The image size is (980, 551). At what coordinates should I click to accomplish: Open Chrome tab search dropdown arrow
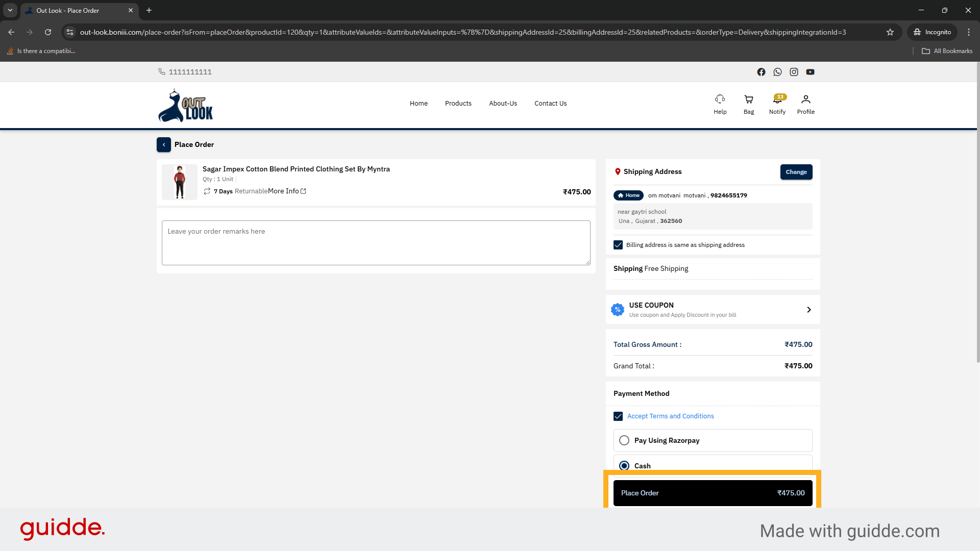coord(10,10)
